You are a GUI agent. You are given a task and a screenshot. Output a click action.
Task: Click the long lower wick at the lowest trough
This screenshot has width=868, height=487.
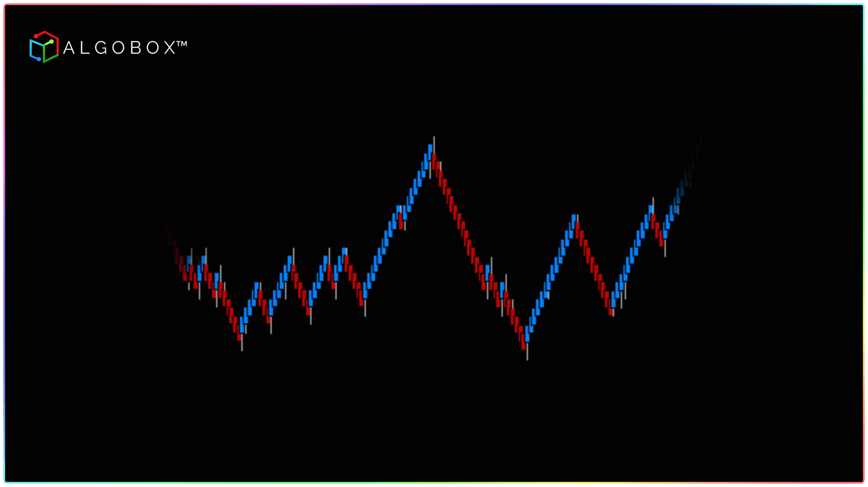click(x=527, y=353)
